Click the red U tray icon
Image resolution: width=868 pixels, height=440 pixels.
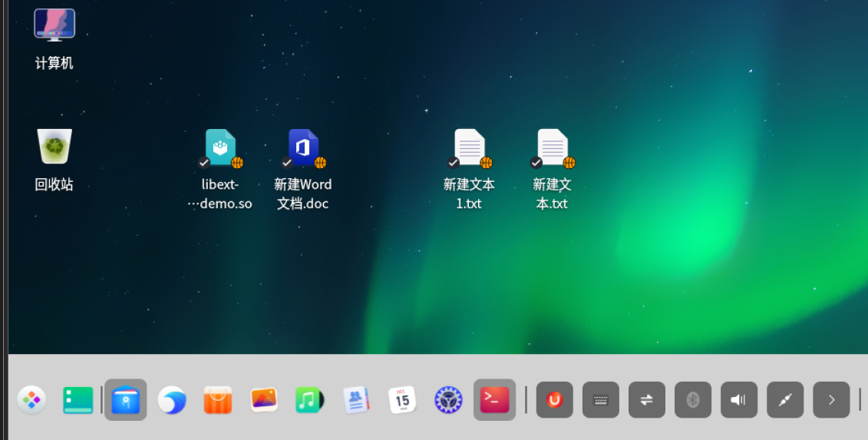click(554, 400)
